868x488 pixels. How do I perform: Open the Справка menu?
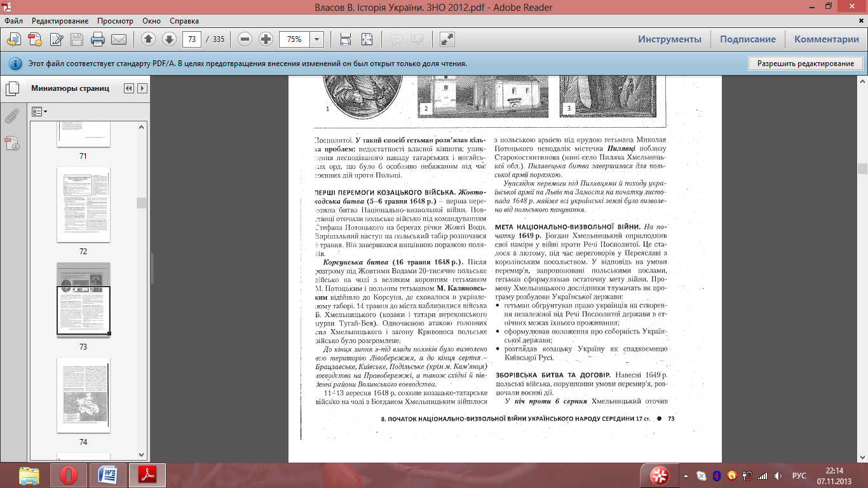point(186,21)
